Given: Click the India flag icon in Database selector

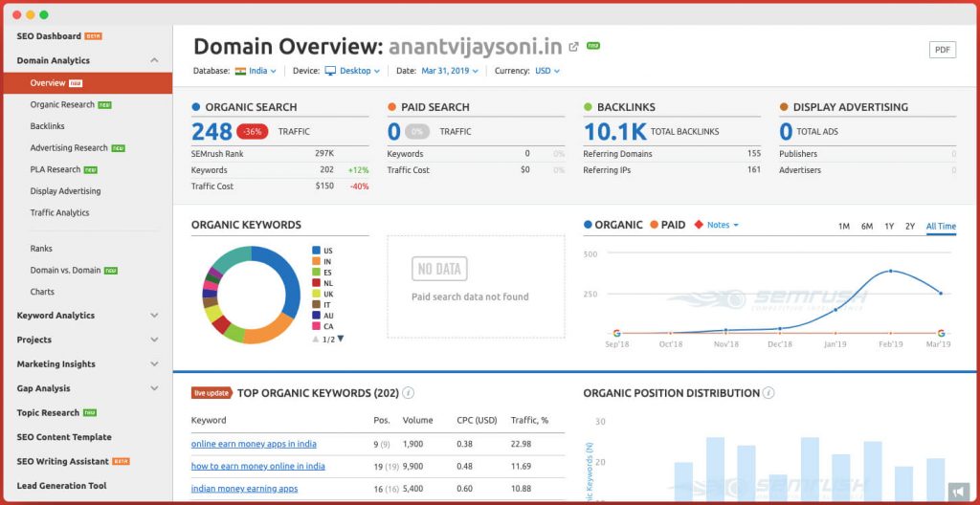Looking at the screenshot, I should [x=240, y=71].
